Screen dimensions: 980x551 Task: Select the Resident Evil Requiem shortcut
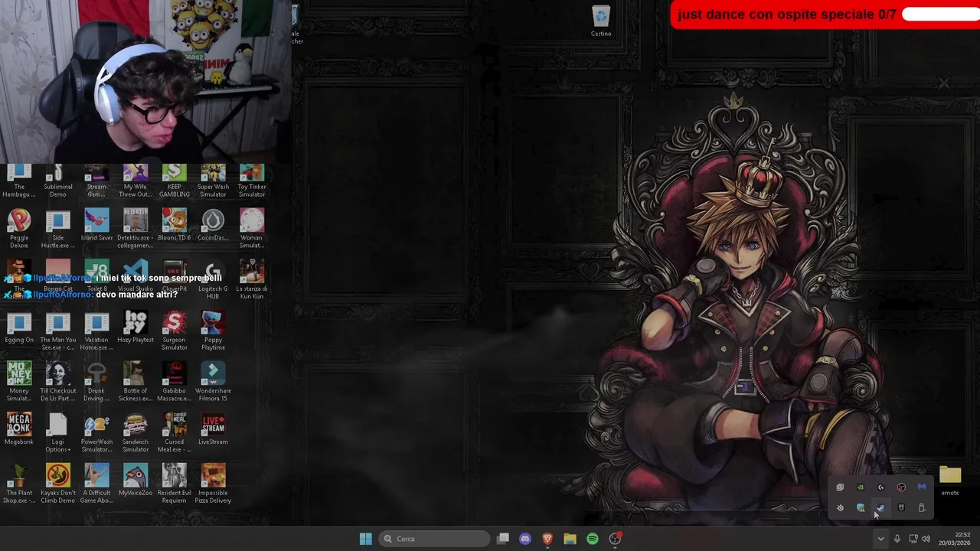coord(174,484)
